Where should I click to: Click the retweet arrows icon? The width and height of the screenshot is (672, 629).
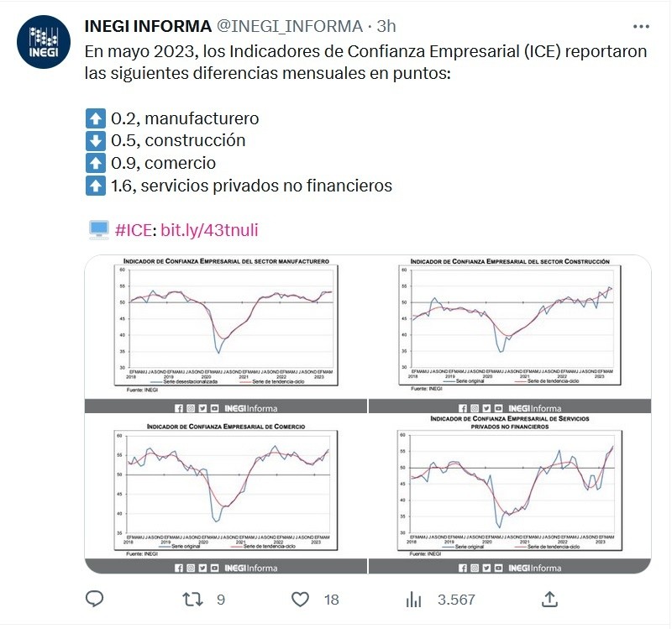coord(192,599)
